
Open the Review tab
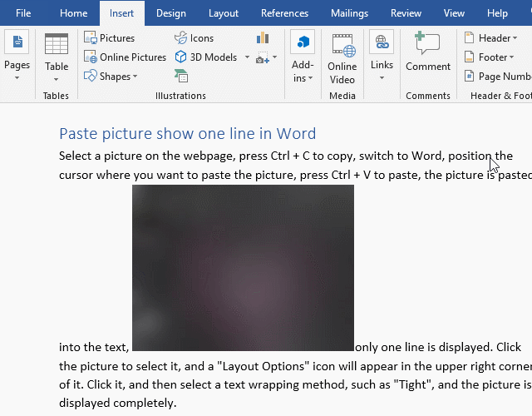pyautogui.click(x=406, y=13)
